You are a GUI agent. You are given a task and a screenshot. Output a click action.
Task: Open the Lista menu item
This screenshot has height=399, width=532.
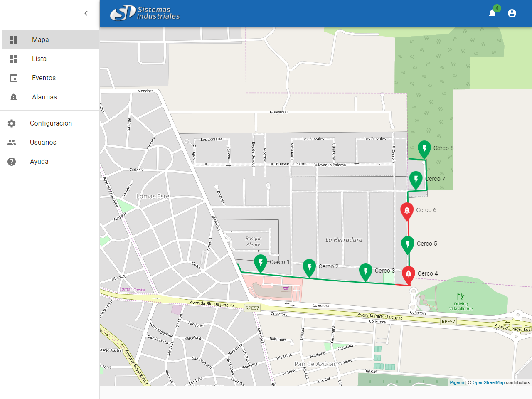[39, 59]
